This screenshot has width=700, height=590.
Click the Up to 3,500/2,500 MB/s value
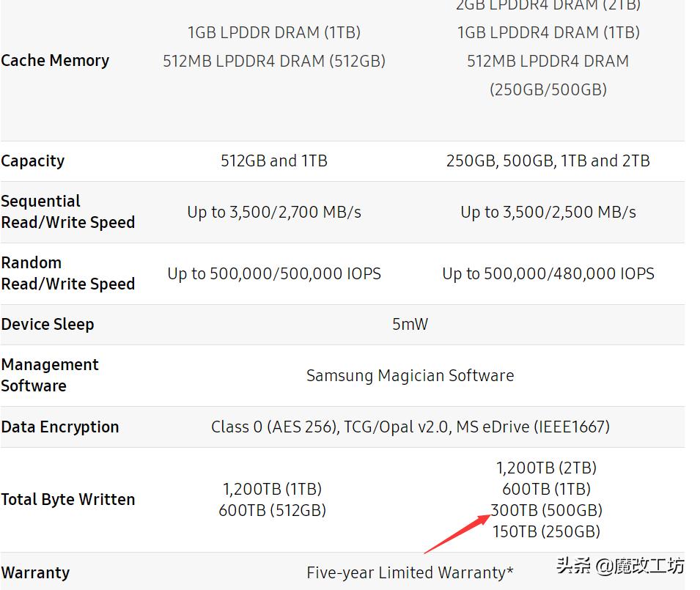pos(548,213)
